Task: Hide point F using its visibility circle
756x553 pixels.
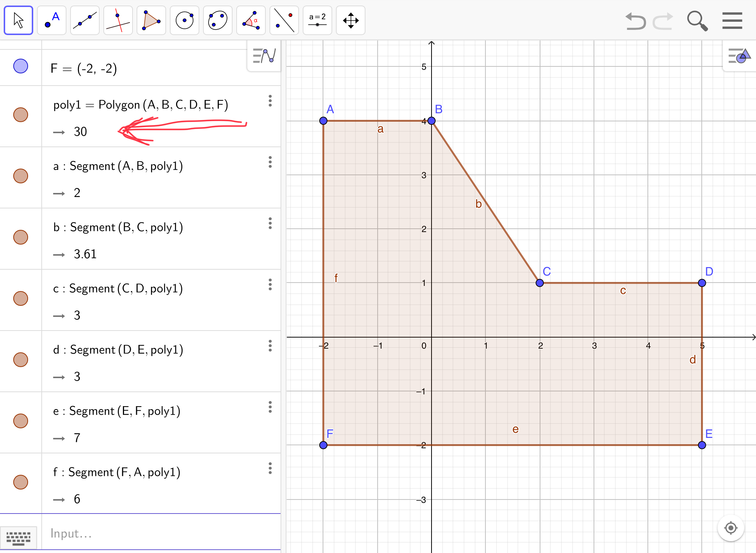Action: [21, 66]
